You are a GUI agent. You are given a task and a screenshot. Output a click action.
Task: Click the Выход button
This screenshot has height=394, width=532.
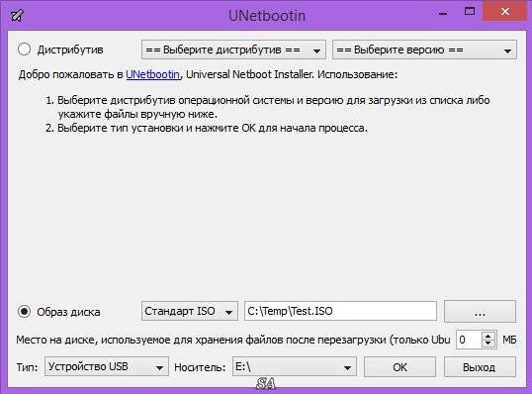pos(480,367)
